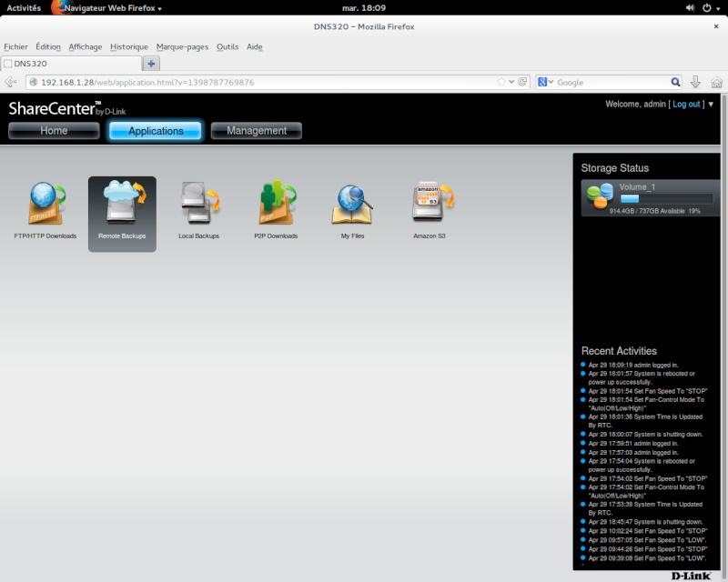The image size is (728, 582).
Task: Click 'Apr 29 18:00:07 System is shutting down' entry
Action: tap(645, 435)
